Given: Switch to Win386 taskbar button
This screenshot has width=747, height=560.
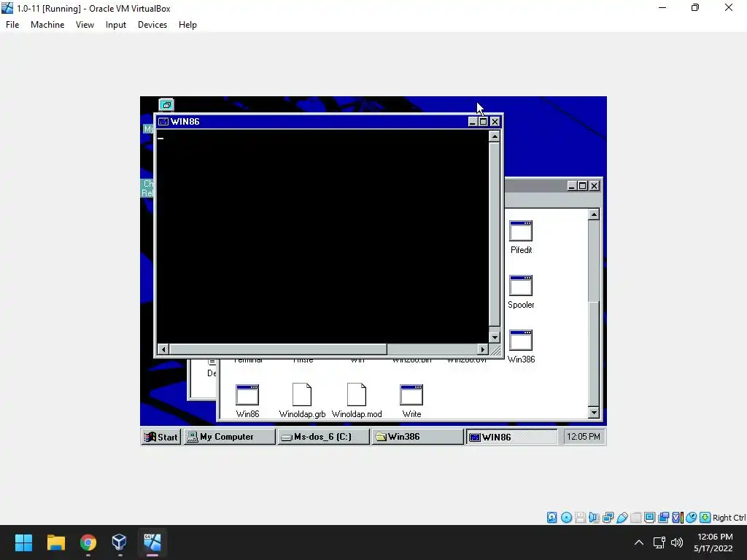Looking at the screenshot, I should pyautogui.click(x=417, y=437).
